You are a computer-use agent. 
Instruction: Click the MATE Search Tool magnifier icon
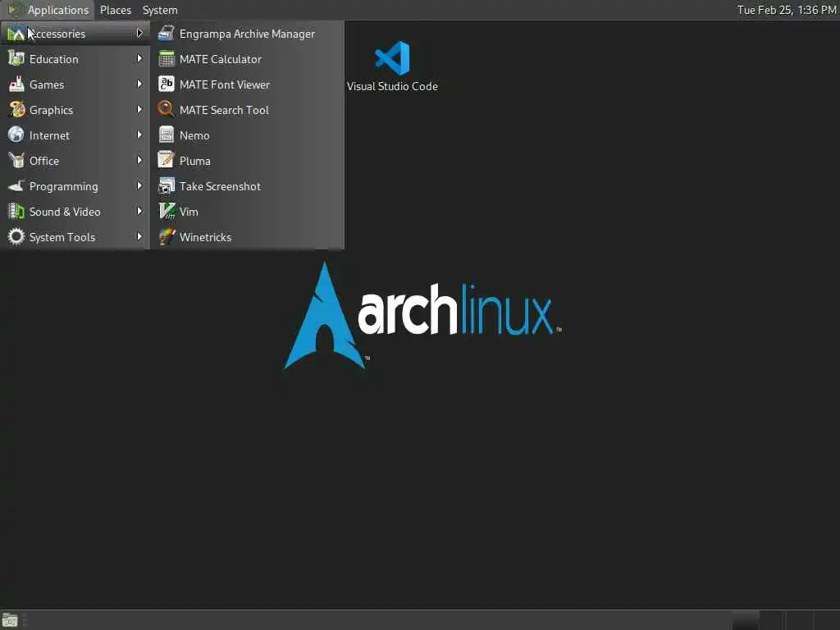[166, 109]
